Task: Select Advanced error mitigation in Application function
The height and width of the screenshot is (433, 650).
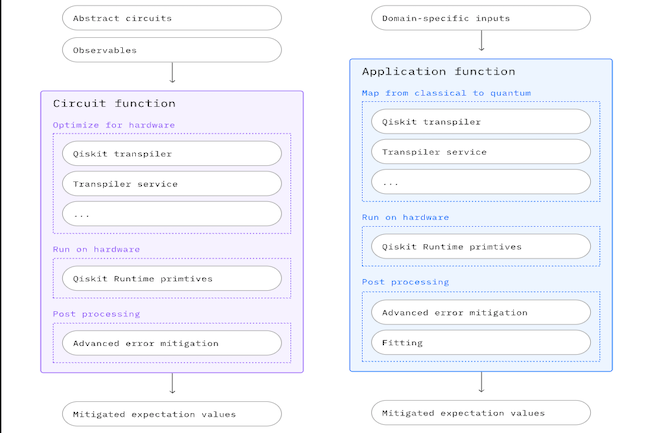Action: coord(481,312)
